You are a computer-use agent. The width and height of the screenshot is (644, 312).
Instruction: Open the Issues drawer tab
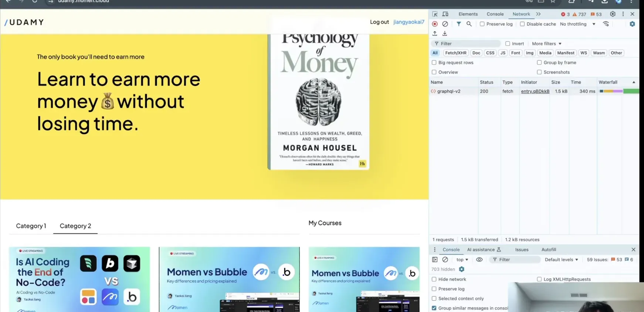click(522, 250)
